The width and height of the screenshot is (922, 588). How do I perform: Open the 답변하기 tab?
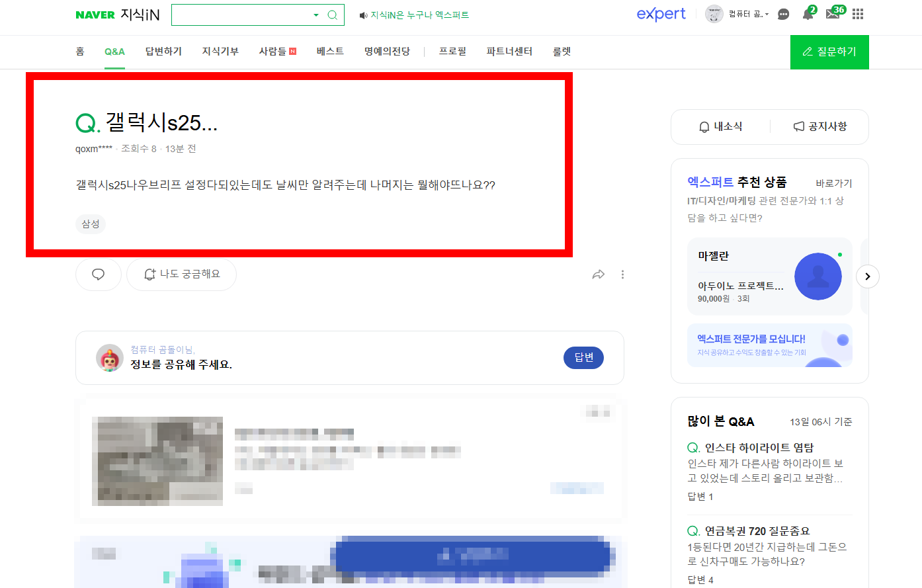tap(163, 51)
